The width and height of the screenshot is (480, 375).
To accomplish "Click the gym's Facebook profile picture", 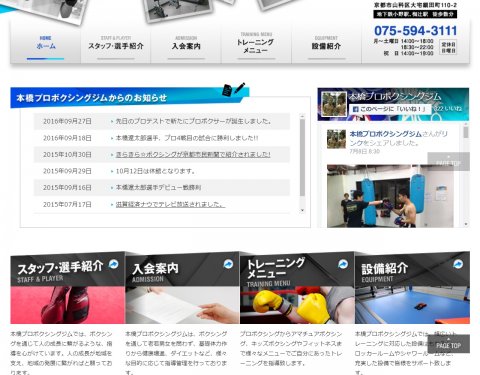I will pyautogui.click(x=334, y=104).
